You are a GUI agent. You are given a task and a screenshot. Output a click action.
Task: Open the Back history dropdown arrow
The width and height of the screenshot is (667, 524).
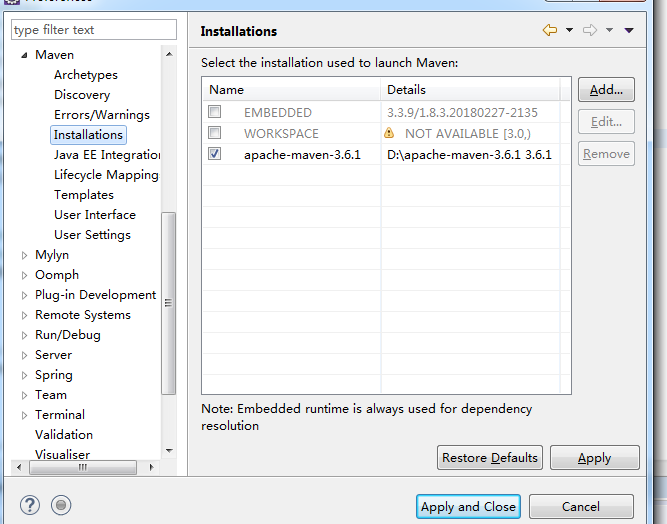(x=569, y=30)
